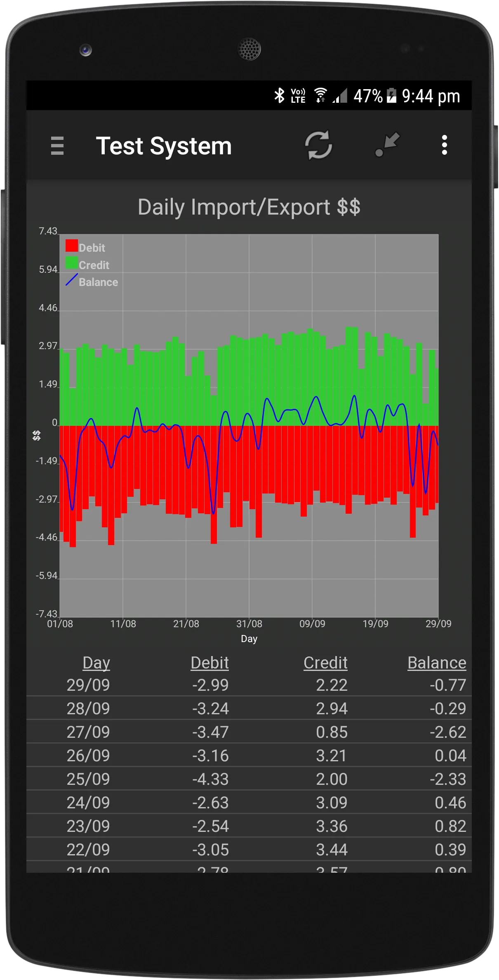Tap credit value 2.94

coord(332,708)
